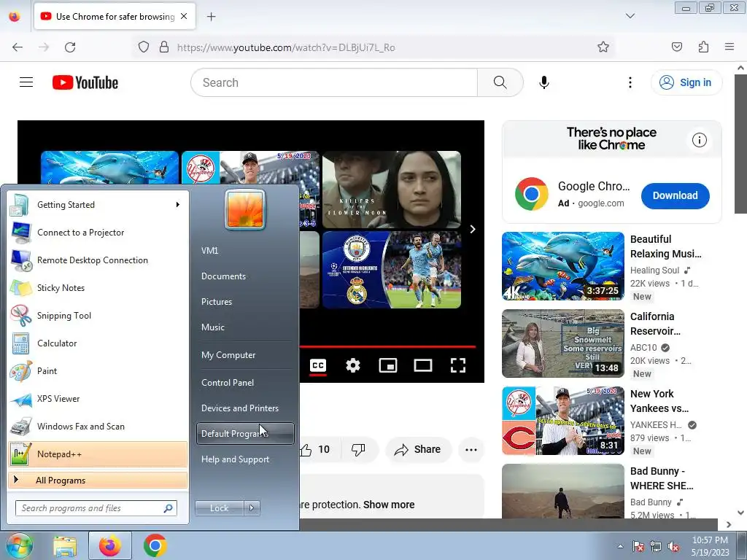Click the Start menu search magnifier icon

(168, 508)
